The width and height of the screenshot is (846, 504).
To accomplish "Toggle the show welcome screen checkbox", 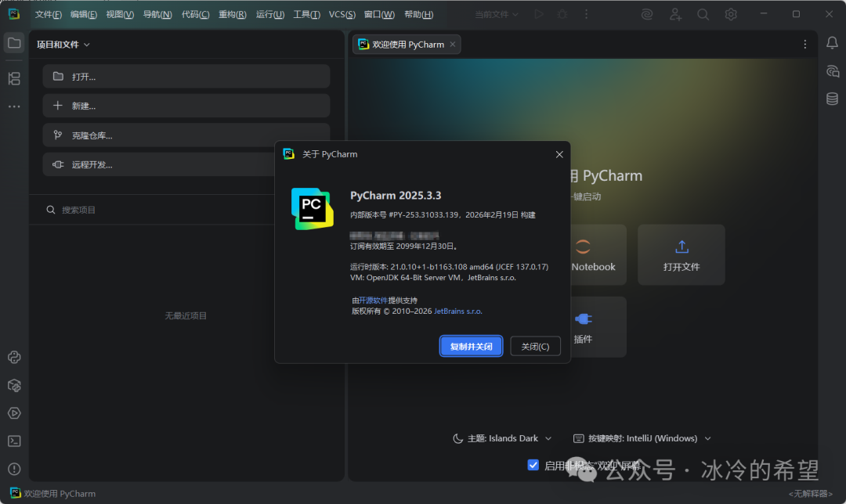I will 533,465.
